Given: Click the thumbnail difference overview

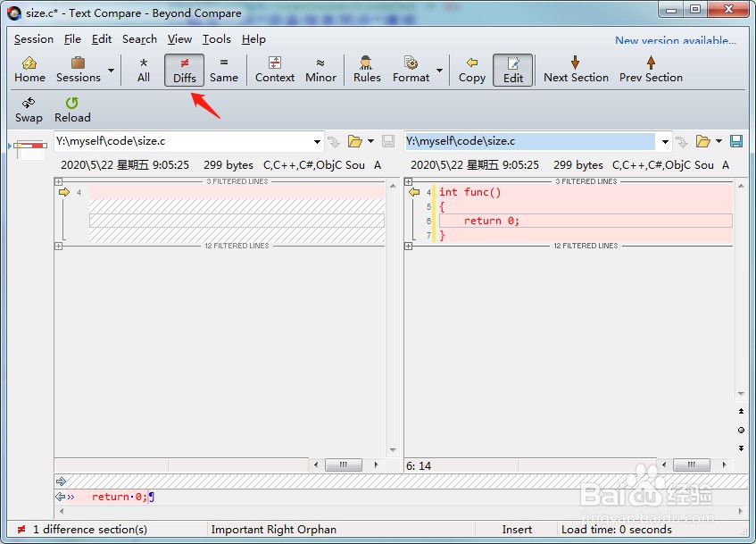Looking at the screenshot, I should tap(30, 148).
